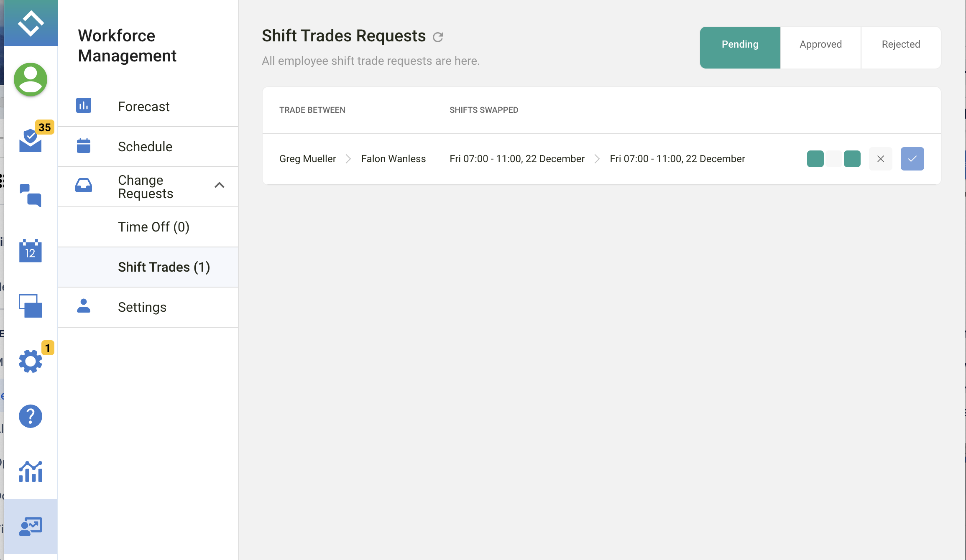
Task: Open the chat conversations icon
Action: click(31, 195)
